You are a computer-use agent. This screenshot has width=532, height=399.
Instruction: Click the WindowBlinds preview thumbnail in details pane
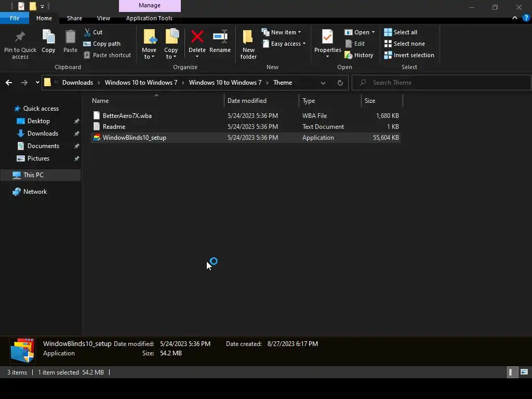(x=22, y=351)
